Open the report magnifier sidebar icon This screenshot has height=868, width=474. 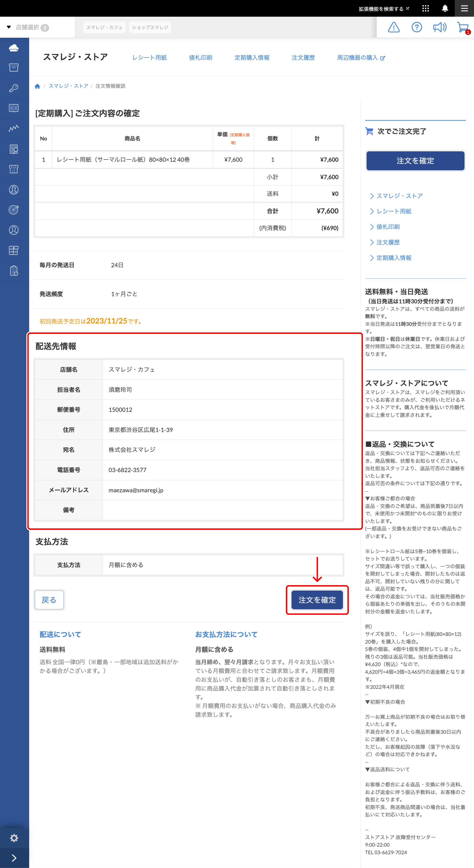coord(14,149)
